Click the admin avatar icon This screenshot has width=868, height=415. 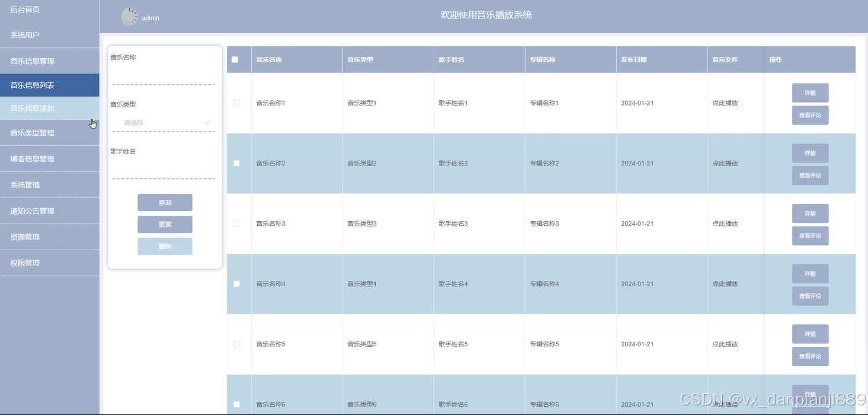click(129, 17)
